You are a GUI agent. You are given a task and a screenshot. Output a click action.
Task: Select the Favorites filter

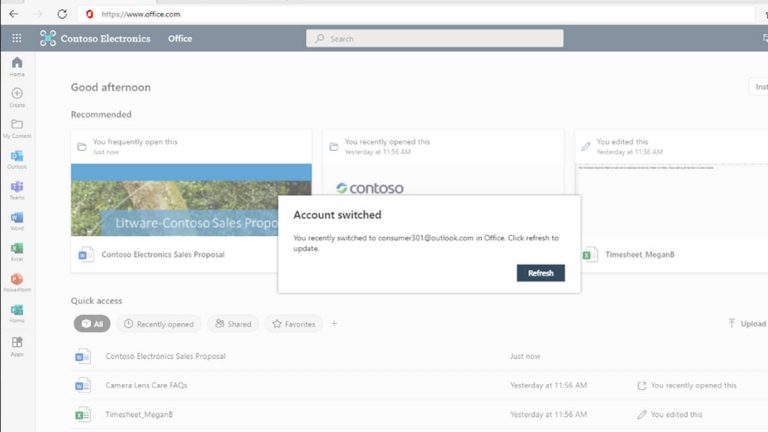[294, 324]
